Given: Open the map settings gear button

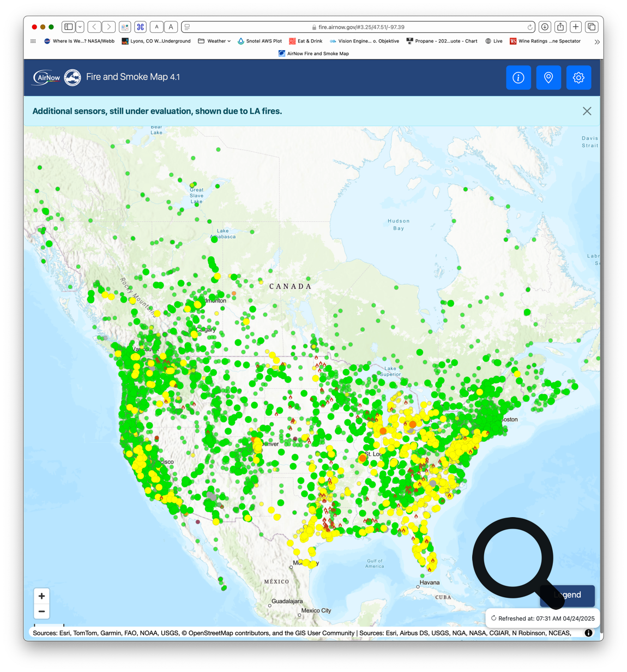Looking at the screenshot, I should (x=578, y=77).
